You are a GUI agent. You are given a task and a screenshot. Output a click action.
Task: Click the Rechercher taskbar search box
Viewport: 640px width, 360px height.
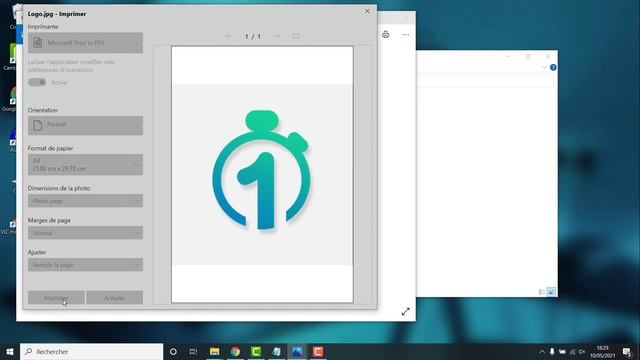[91, 351]
